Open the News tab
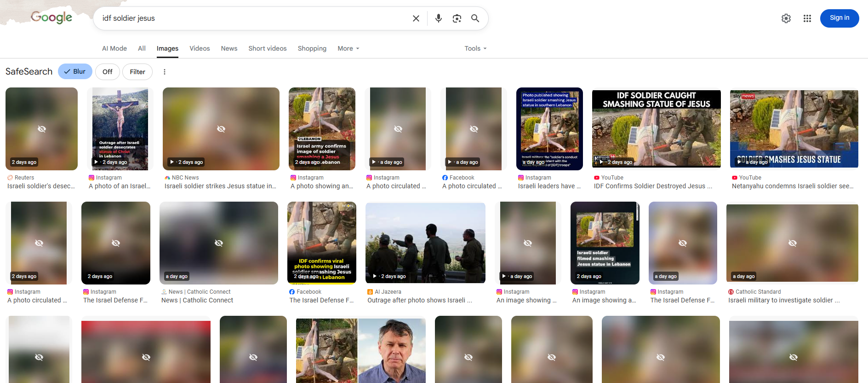The height and width of the screenshot is (383, 868). coord(229,48)
